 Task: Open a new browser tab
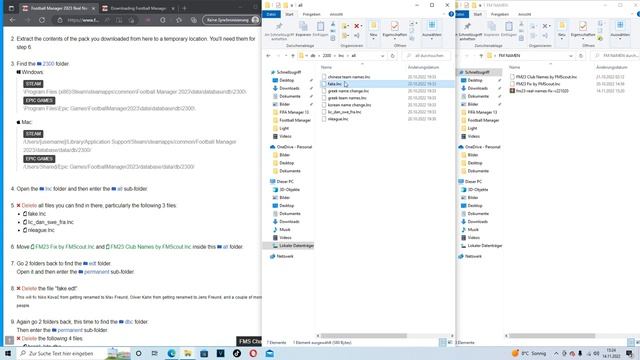pyautogui.click(x=184, y=8)
